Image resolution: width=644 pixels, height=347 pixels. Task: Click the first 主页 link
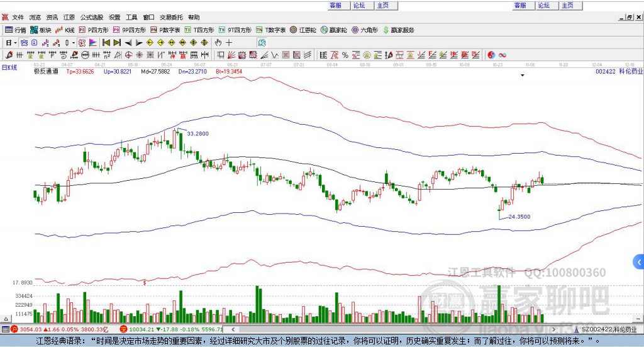point(383,5)
